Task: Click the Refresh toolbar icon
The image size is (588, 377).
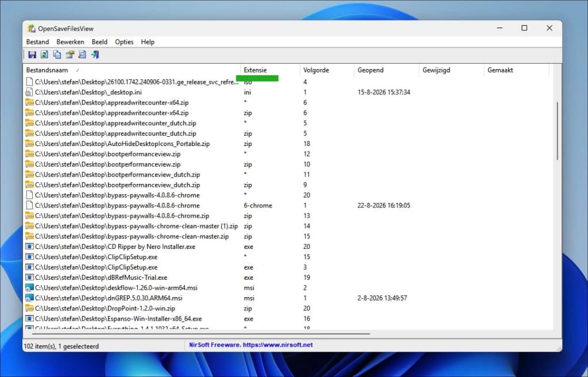Action: click(x=44, y=55)
